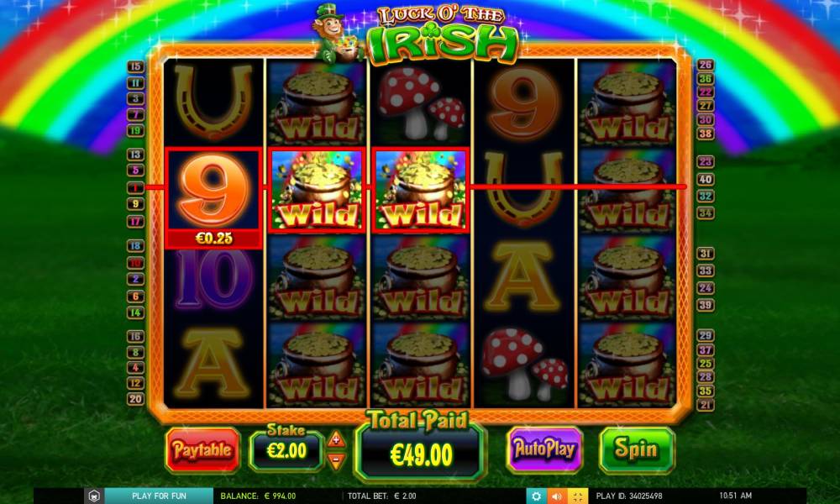The image size is (840, 504).
Task: Click the provider logo icon in bottom bar
Action: coord(93,496)
